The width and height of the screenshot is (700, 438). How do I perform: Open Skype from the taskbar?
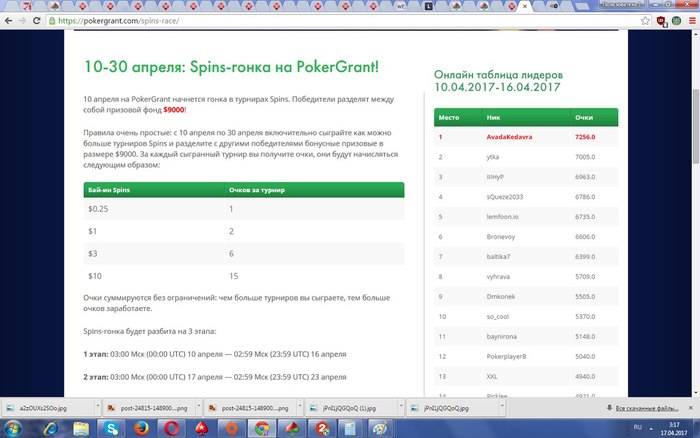pos(111,429)
